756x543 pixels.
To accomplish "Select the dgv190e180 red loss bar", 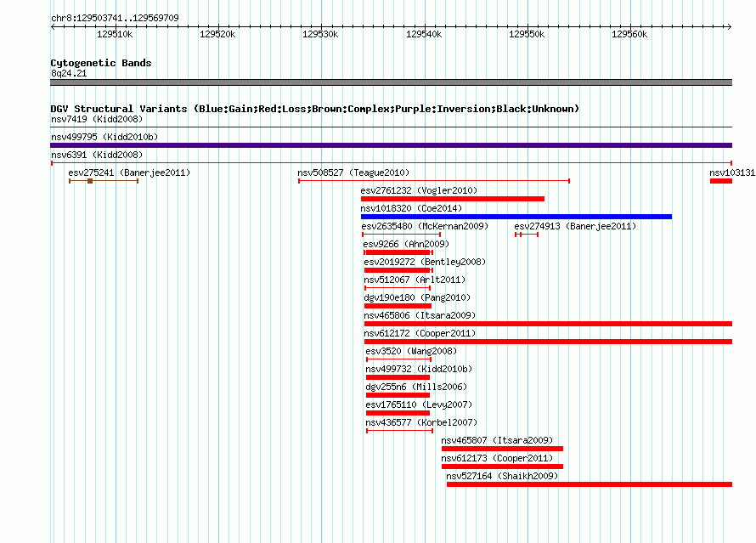I will [398, 306].
